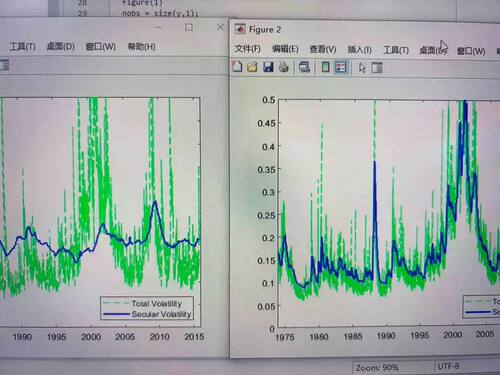Toggle the Insert Legend button off
Screen dimensions: 500x375
pos(341,67)
